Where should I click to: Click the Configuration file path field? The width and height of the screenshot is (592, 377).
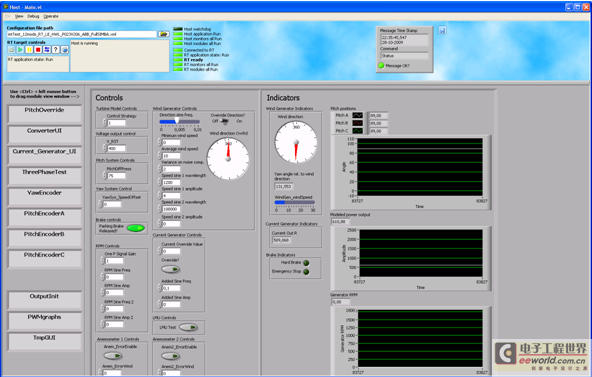(x=82, y=34)
